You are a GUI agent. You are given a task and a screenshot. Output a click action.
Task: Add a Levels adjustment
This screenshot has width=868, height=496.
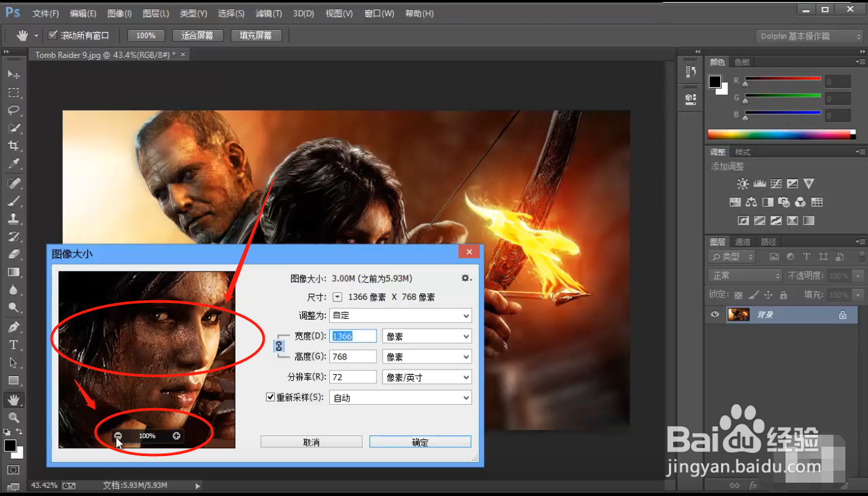[760, 184]
